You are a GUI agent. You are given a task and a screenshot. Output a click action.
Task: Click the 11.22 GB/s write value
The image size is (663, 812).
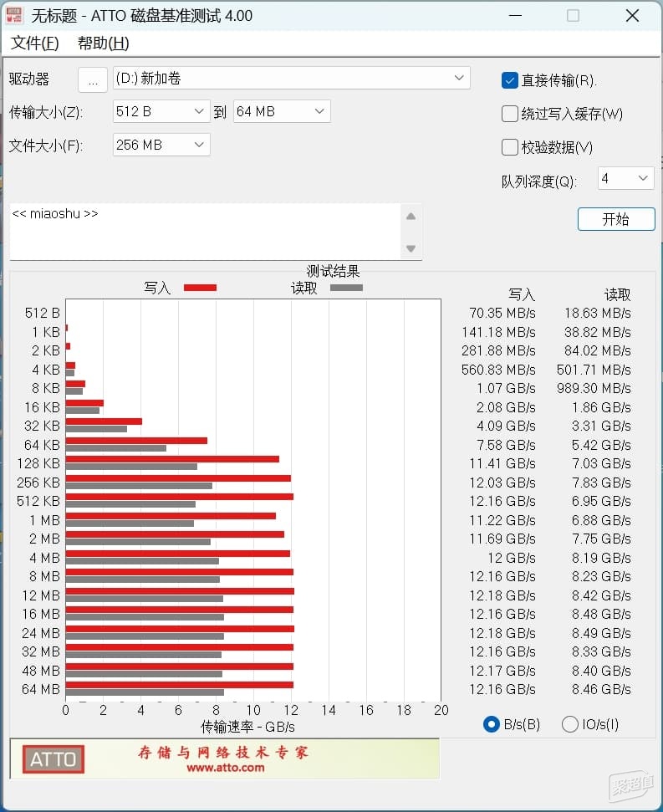(502, 520)
